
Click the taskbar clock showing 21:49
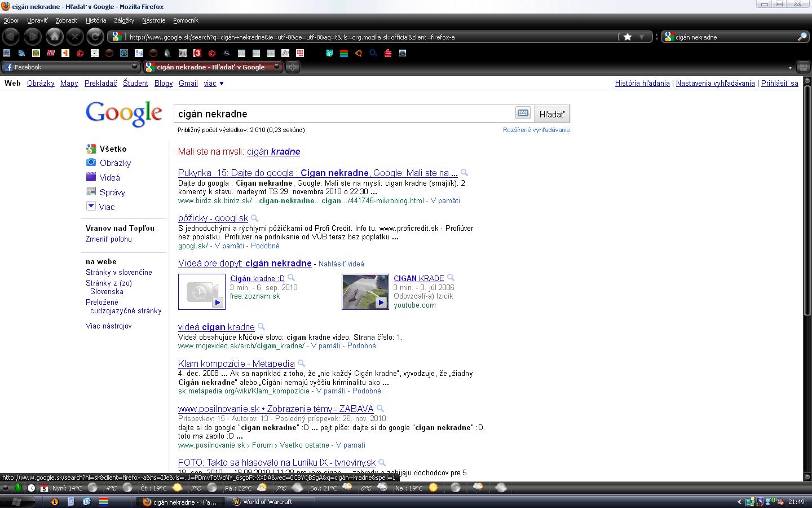pyautogui.click(x=796, y=502)
